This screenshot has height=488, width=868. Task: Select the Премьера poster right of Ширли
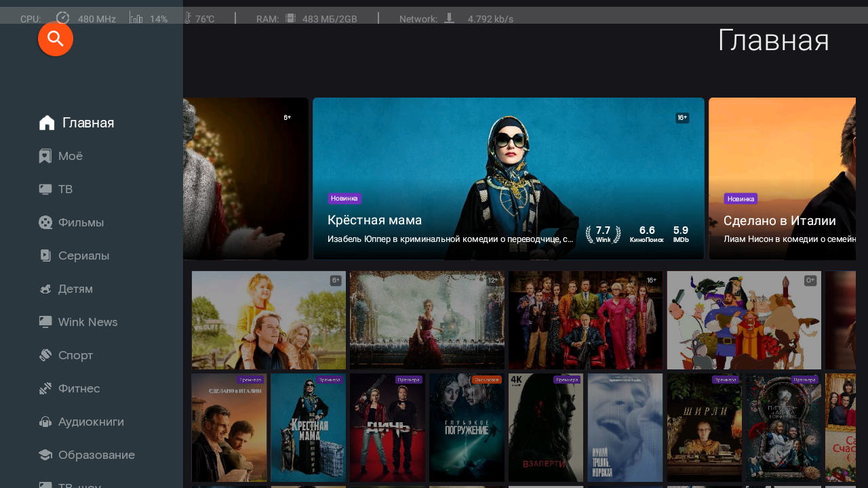coord(784,428)
